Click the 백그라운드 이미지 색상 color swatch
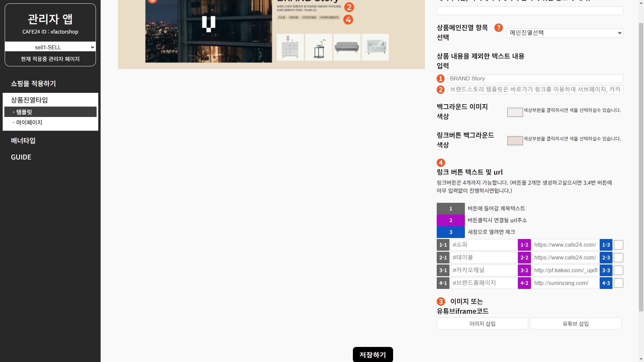 515,112
